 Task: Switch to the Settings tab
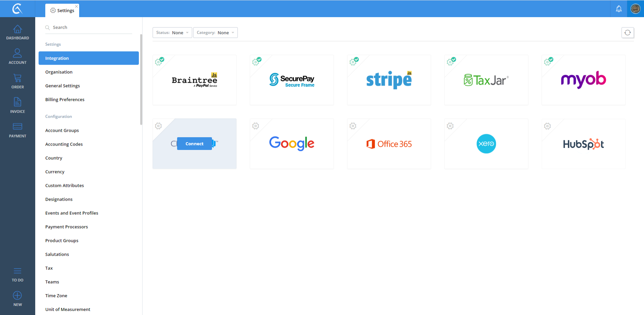coord(62,10)
